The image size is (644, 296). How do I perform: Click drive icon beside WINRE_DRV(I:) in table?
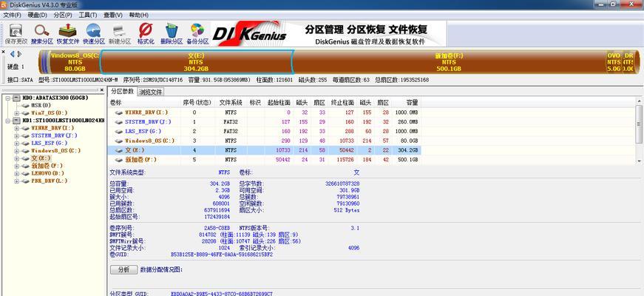(x=119, y=112)
